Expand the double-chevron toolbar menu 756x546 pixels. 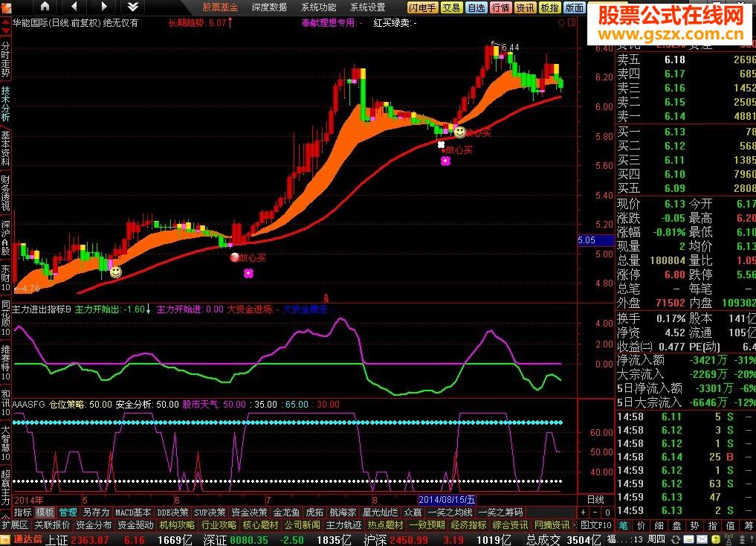[133, 6]
